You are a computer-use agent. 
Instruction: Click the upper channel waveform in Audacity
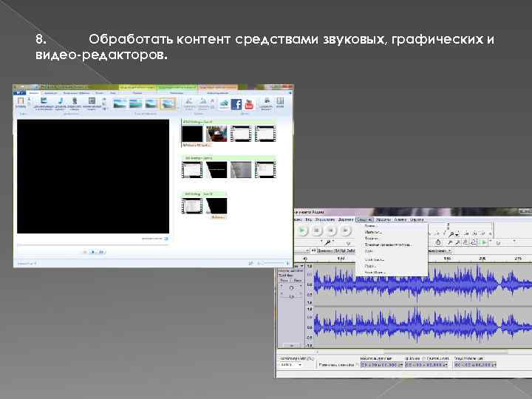[423, 284]
